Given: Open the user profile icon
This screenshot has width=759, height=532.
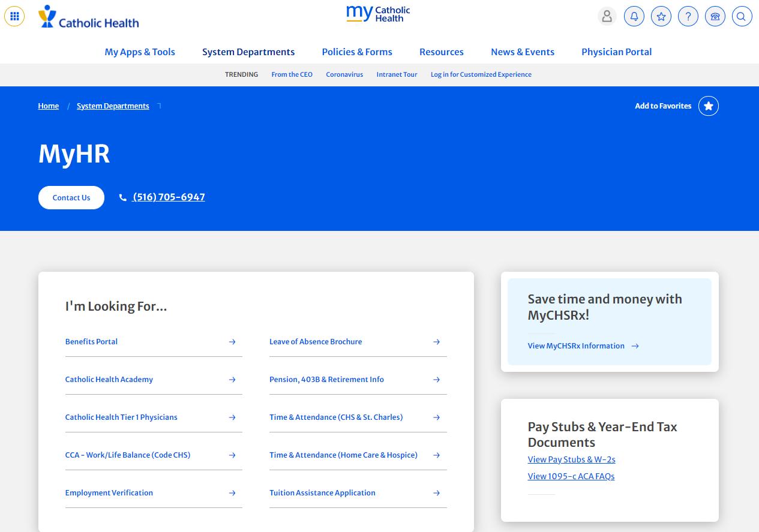Looking at the screenshot, I should [607, 16].
